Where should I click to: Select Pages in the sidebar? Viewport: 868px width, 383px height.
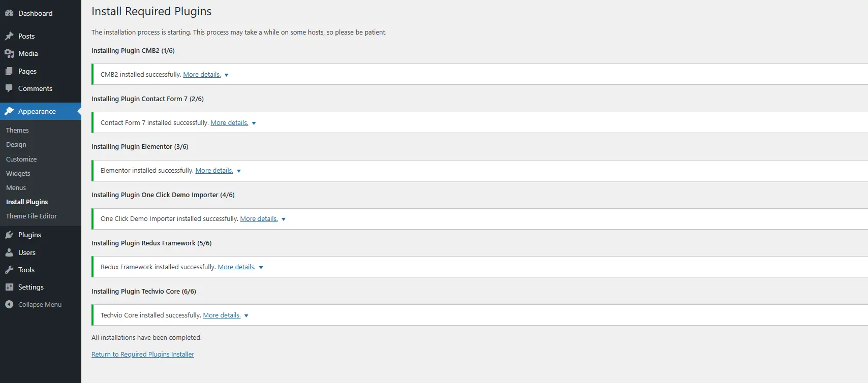click(x=41, y=71)
